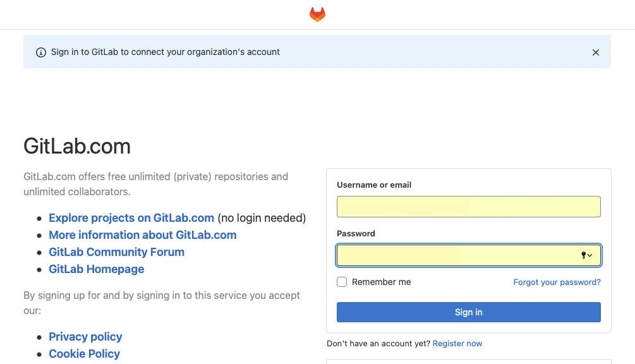Expand the password autofill chevron
Image resolution: width=635 pixels, height=364 pixels.
tap(590, 255)
